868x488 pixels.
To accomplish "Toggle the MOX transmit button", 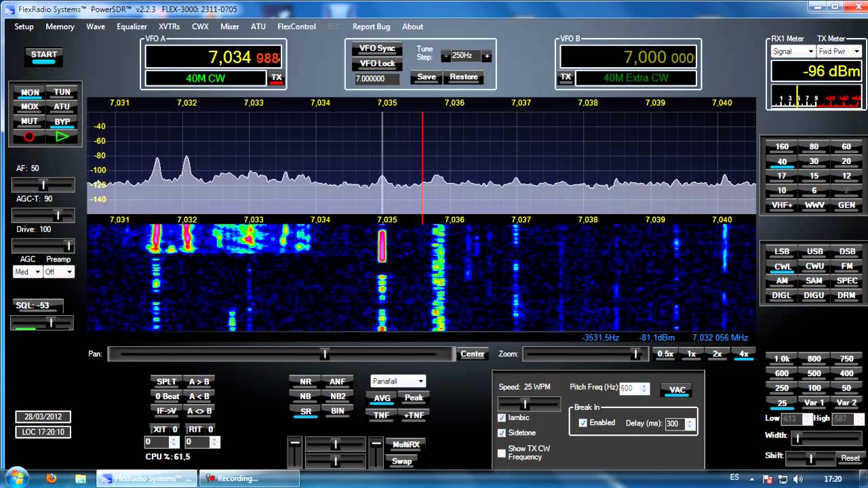I will pyautogui.click(x=30, y=107).
